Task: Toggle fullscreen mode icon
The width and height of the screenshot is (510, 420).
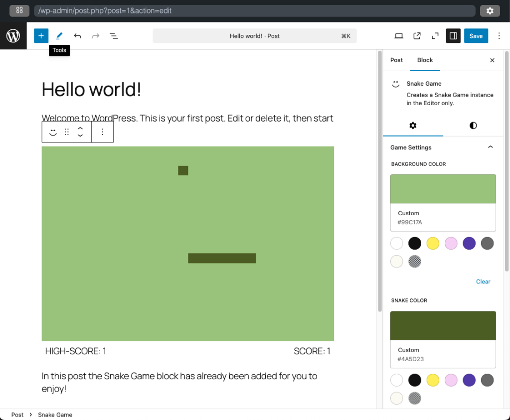Action: (435, 36)
